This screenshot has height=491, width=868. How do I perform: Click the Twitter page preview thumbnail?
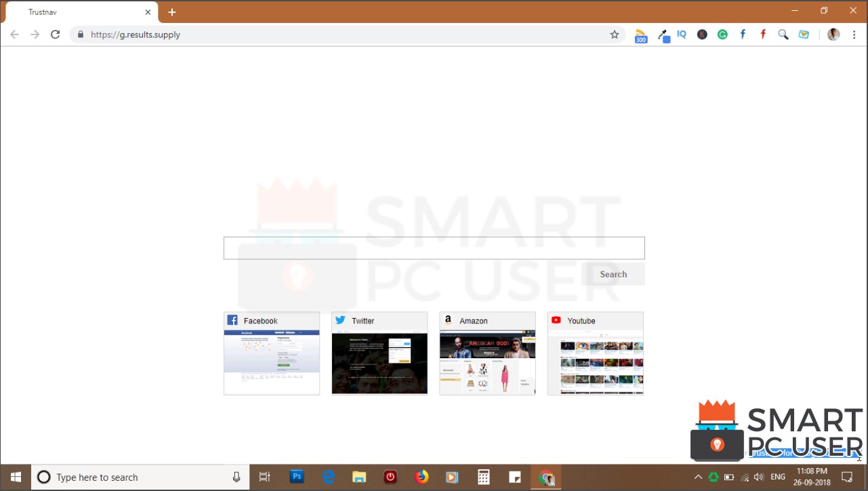point(379,363)
